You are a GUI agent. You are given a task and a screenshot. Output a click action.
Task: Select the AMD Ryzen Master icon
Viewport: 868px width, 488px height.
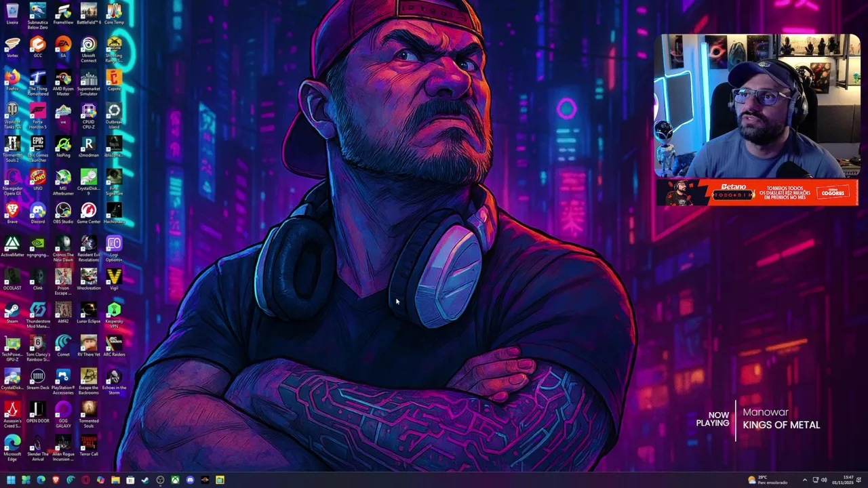(63, 82)
